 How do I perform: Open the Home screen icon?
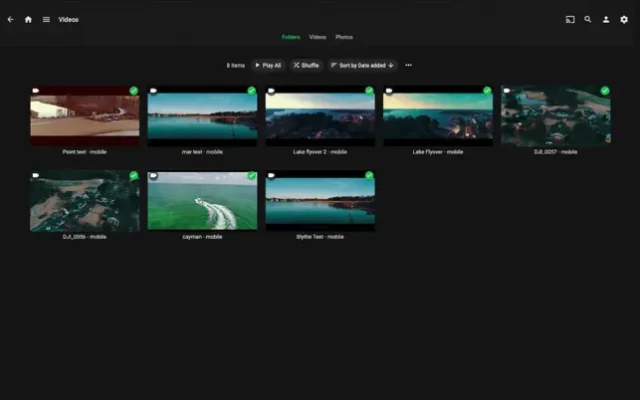pyautogui.click(x=28, y=19)
